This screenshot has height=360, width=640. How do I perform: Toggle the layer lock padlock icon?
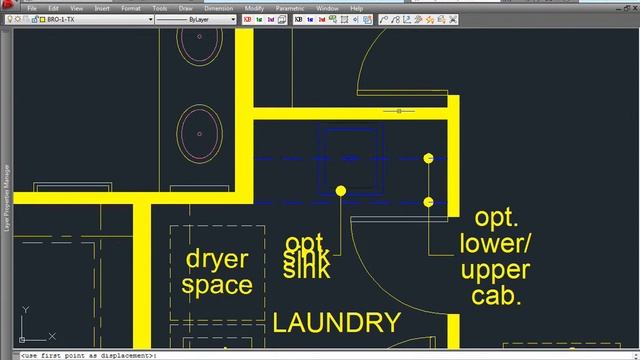35,19
